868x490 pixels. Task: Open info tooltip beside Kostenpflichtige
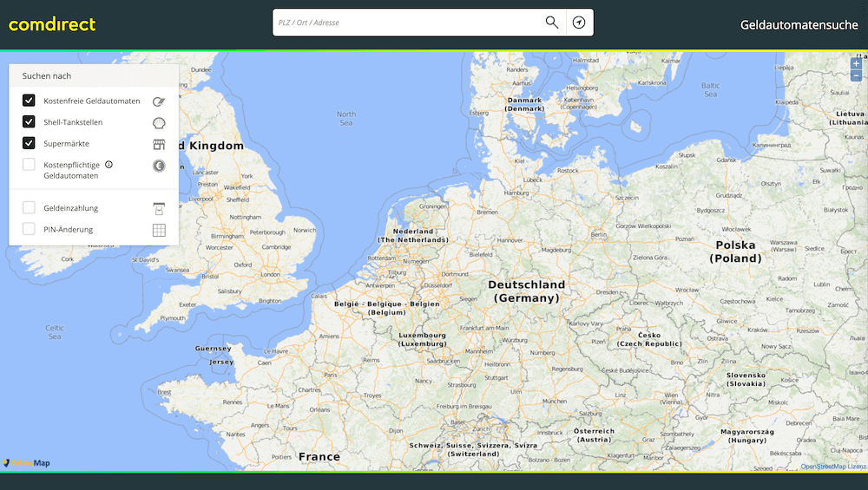click(109, 164)
